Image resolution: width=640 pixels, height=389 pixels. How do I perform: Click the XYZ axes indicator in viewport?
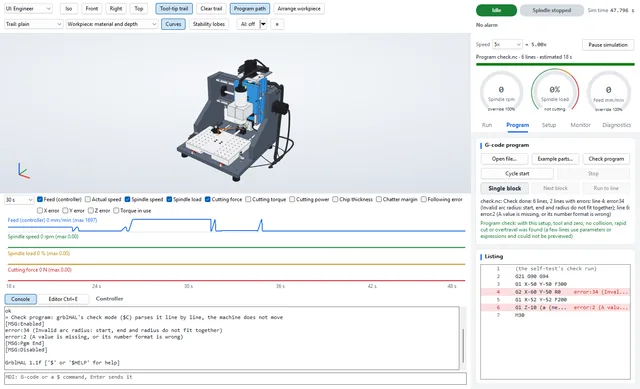23,171
